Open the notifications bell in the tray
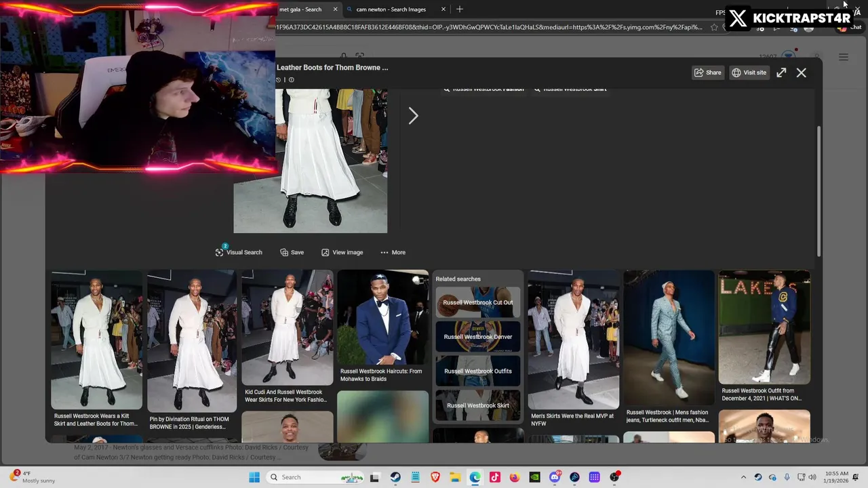The height and width of the screenshot is (488, 868). (x=856, y=477)
